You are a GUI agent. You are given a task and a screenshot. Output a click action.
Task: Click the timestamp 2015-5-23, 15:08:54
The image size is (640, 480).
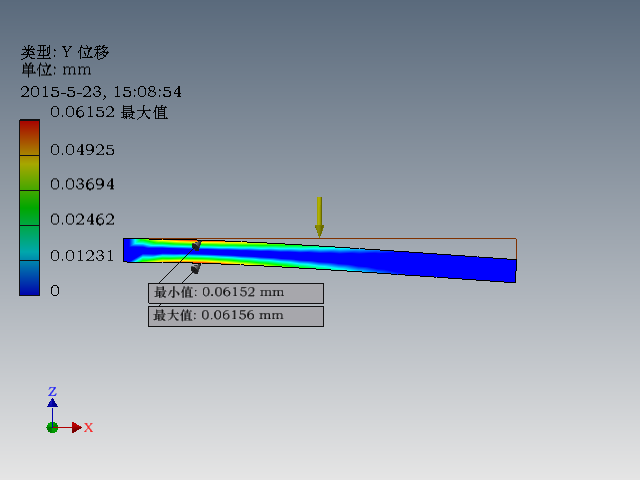pos(101,91)
